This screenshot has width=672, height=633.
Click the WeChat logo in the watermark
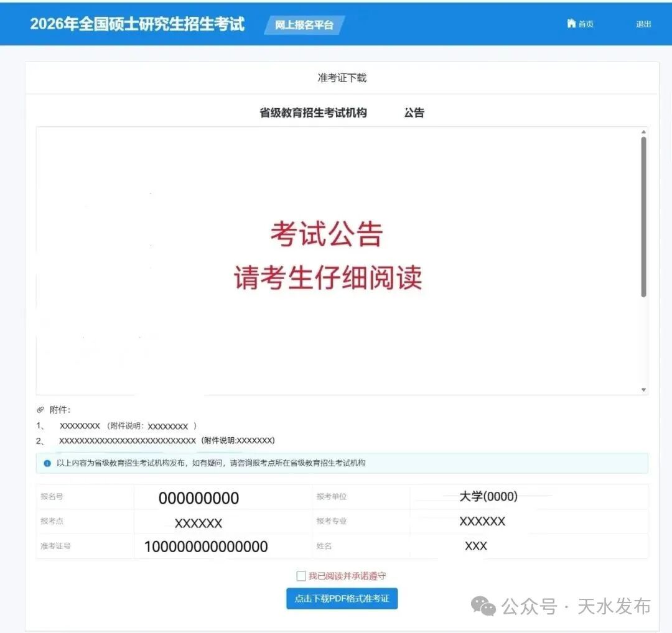pos(483,606)
